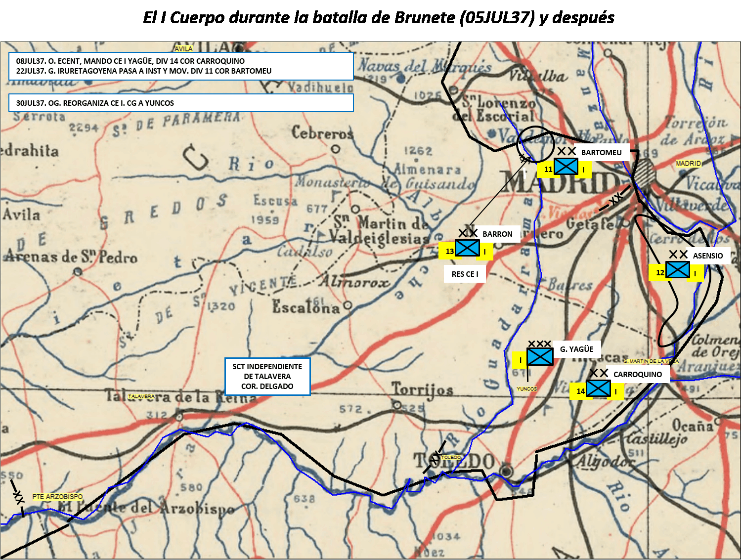Screen dimensions: 741x560
Task: Click the ASENSIO commander label
Action: point(707,256)
